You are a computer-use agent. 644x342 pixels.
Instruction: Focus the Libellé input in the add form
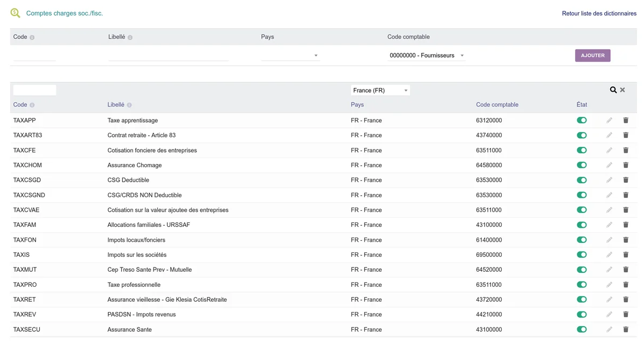tap(169, 55)
